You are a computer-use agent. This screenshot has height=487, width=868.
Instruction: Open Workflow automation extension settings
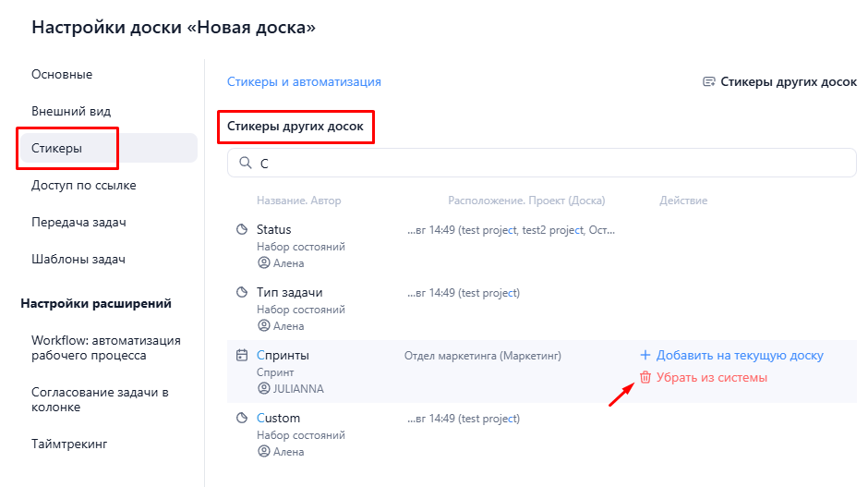pyautogui.click(x=106, y=347)
